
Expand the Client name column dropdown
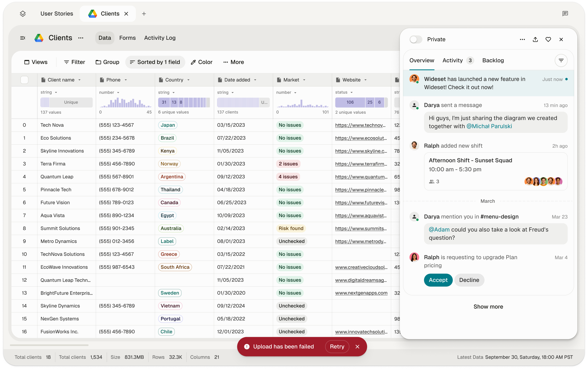(80, 80)
